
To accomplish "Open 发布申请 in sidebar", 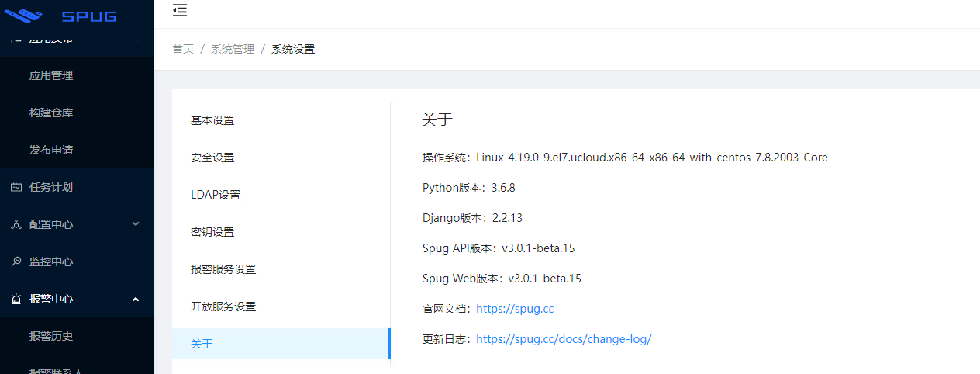I will (x=77, y=150).
